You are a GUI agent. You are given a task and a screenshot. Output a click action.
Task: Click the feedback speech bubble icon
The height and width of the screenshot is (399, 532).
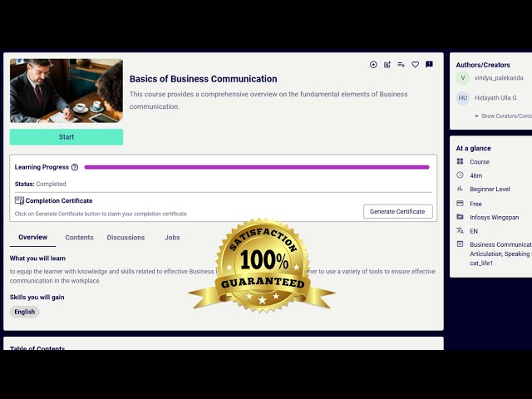coord(429,65)
